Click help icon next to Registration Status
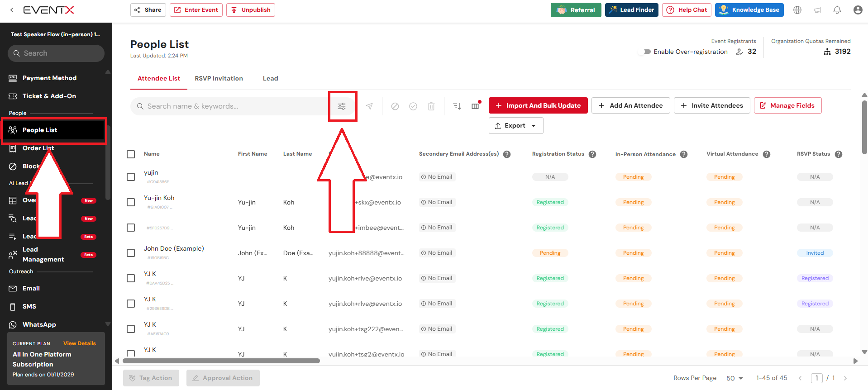 click(x=592, y=154)
